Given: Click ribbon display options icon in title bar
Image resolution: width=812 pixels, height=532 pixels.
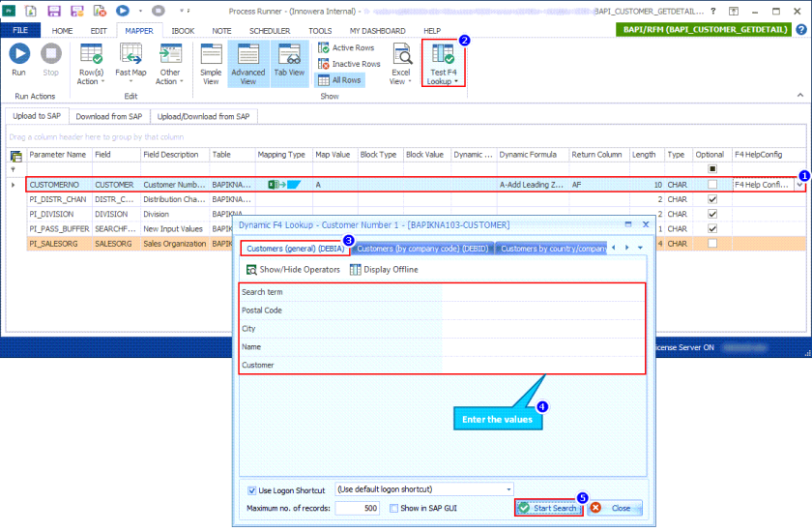Looking at the screenshot, I should point(734,11).
